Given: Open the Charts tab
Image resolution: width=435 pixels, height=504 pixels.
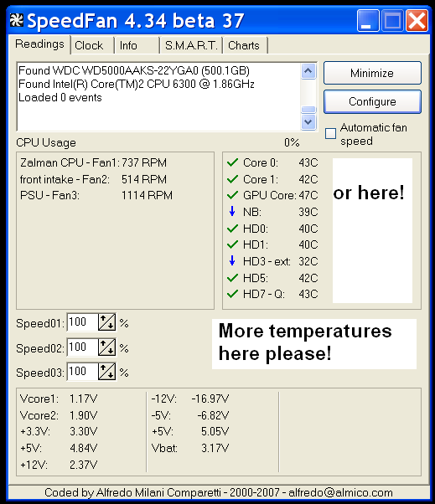Looking at the screenshot, I should pos(246,45).
